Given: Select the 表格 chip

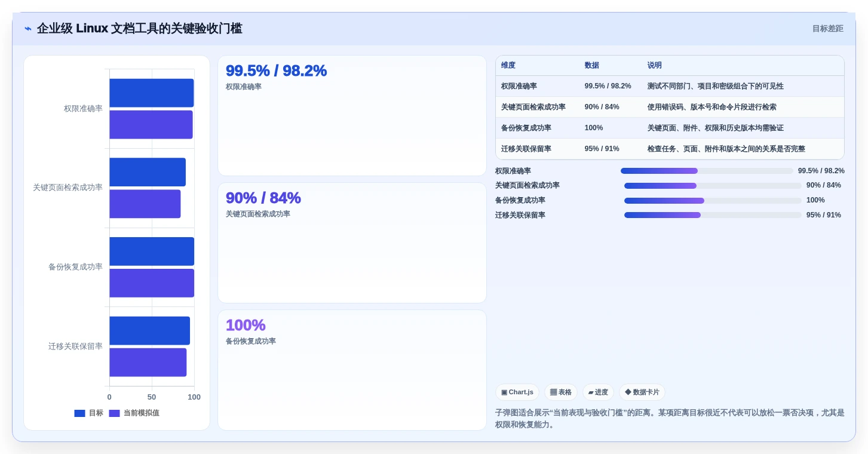Looking at the screenshot, I should [x=561, y=392].
